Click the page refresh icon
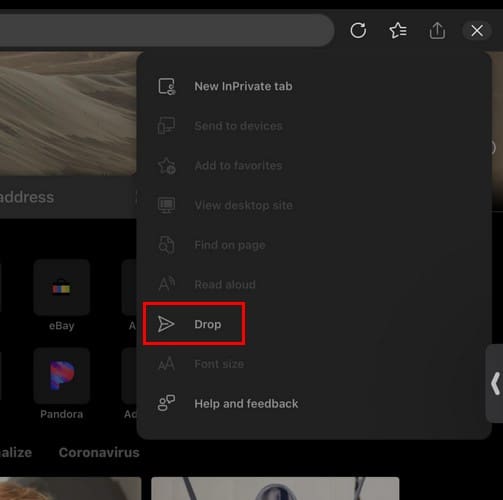The height and width of the screenshot is (500, 503). pyautogui.click(x=358, y=31)
